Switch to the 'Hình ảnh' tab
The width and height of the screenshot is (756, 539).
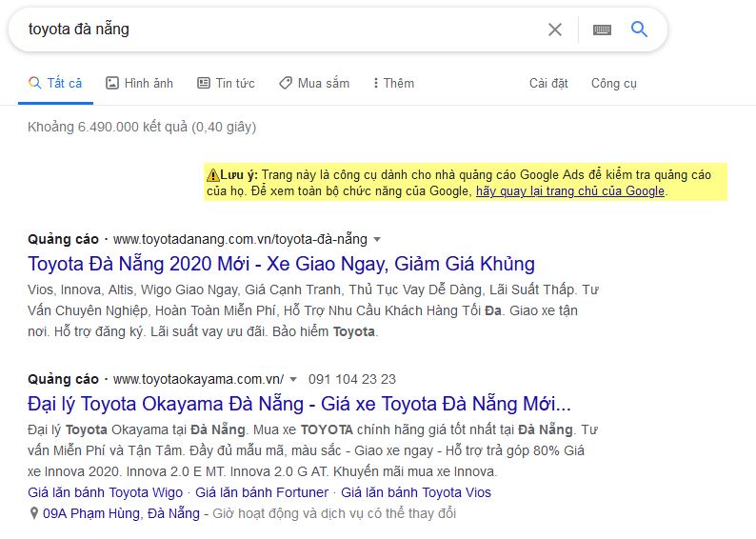pos(139,84)
